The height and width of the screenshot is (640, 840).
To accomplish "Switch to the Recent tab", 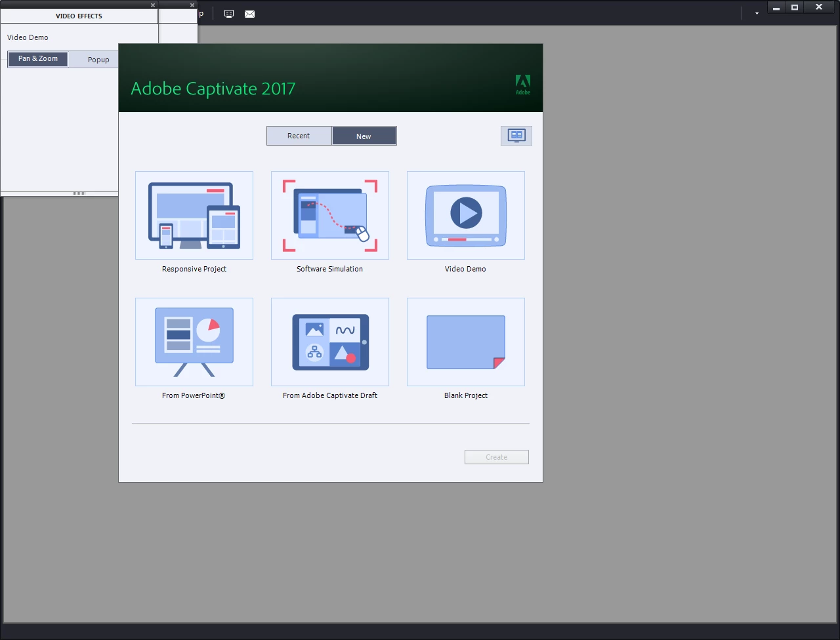I will point(299,136).
